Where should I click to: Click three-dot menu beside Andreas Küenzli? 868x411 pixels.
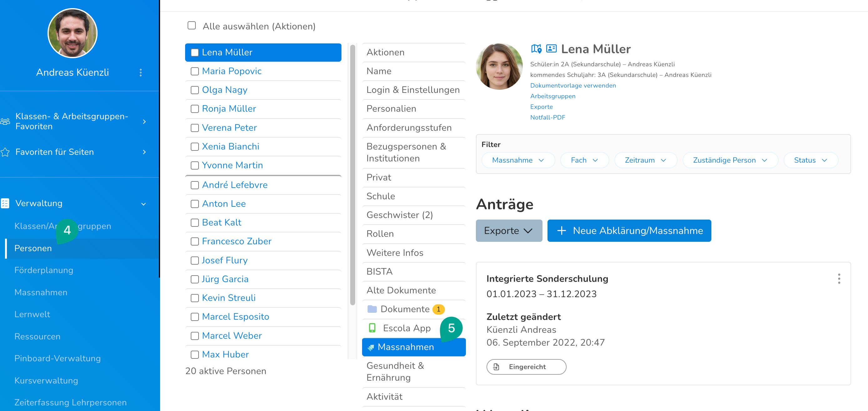tap(140, 73)
